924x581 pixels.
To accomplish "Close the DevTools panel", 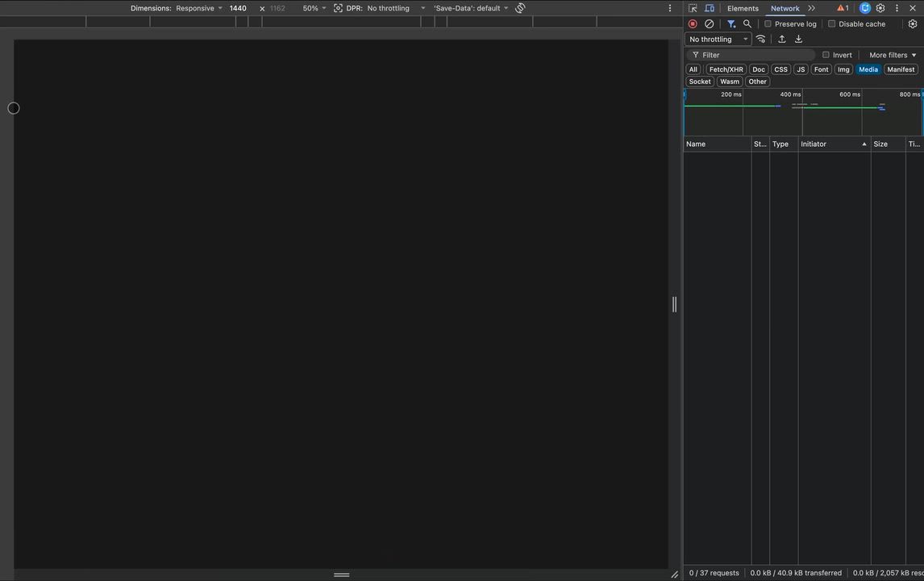I will (912, 8).
